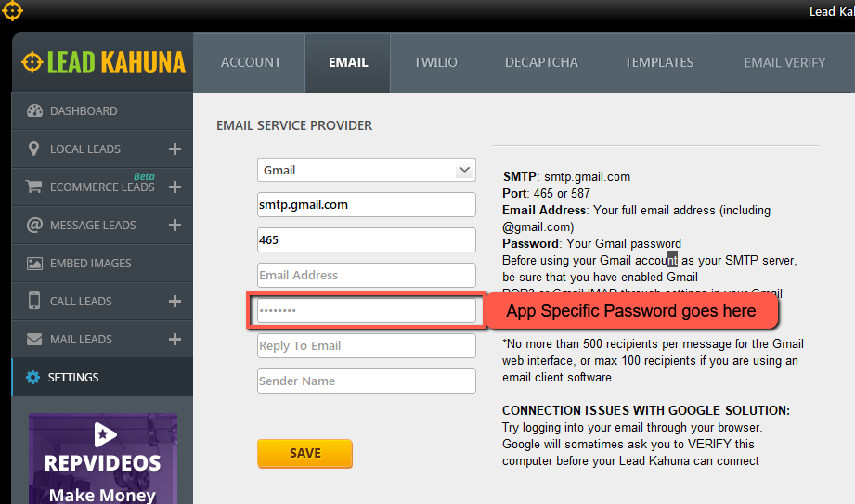
Task: Click the Call Leads phone icon
Action: pyautogui.click(x=35, y=302)
